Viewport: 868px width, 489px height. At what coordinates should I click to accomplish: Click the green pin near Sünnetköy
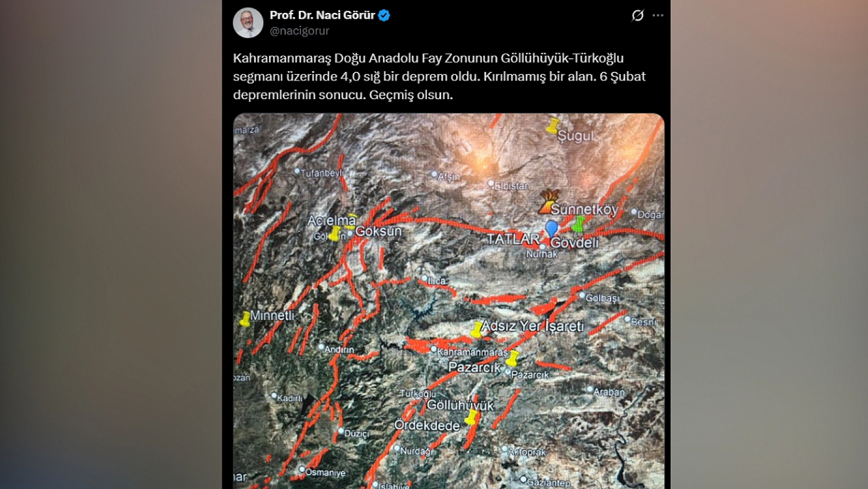[578, 224]
